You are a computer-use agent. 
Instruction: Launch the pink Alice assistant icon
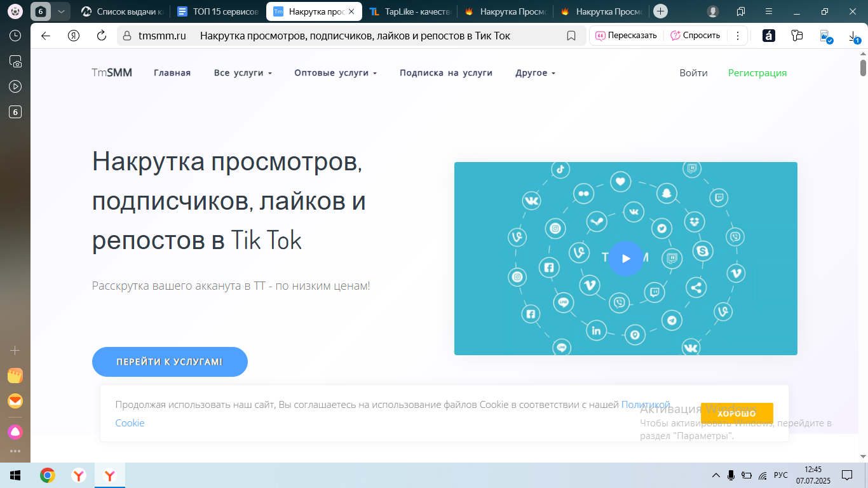pos(15,432)
